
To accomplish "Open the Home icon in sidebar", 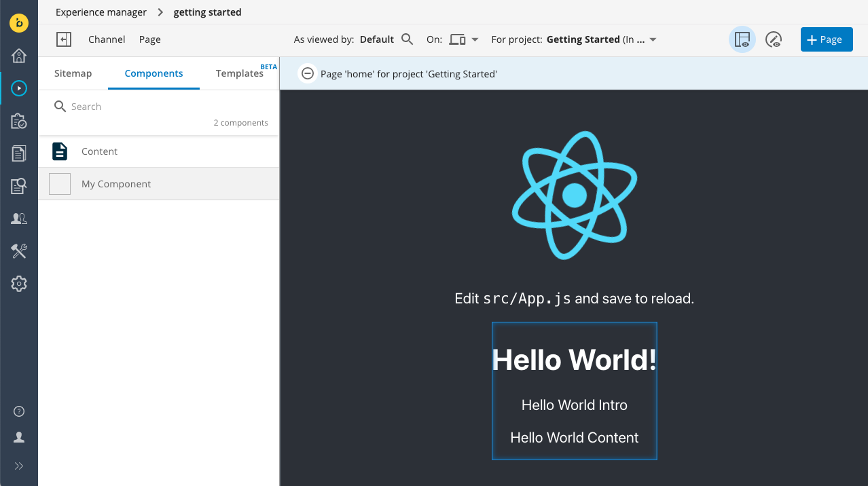I will [x=19, y=55].
